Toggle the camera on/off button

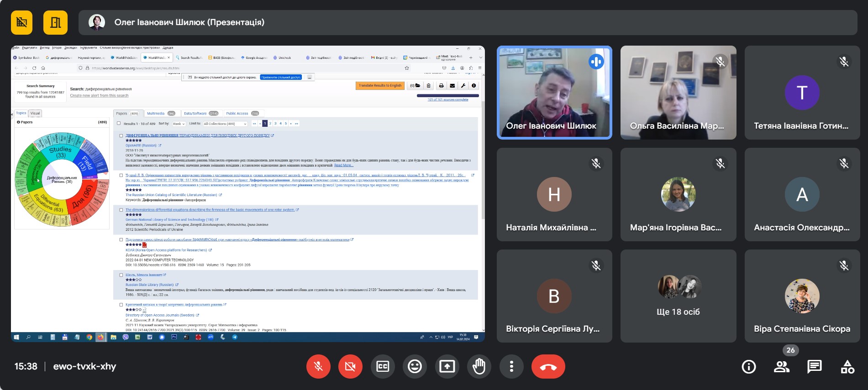pos(350,366)
